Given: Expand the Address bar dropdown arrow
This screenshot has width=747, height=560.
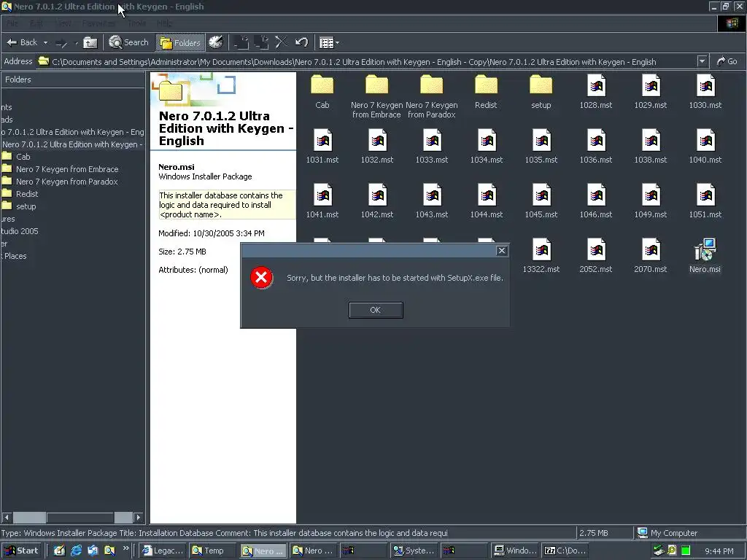Looking at the screenshot, I should click(x=702, y=61).
